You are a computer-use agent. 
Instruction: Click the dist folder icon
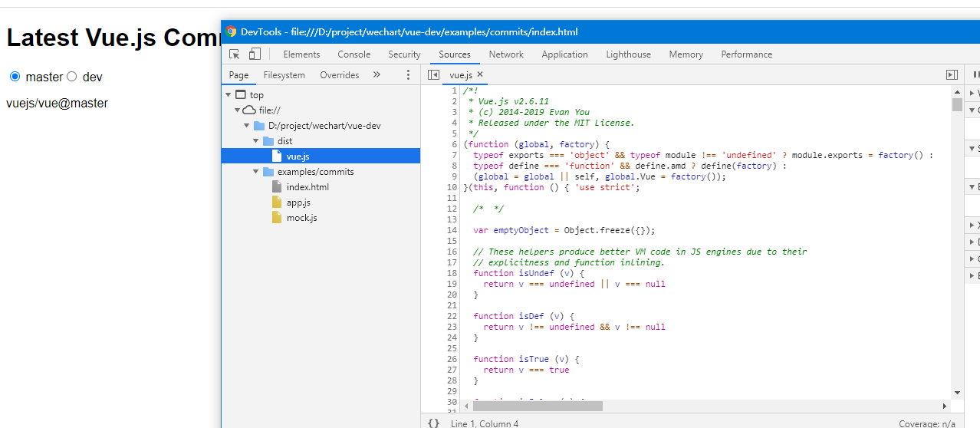[x=268, y=141]
